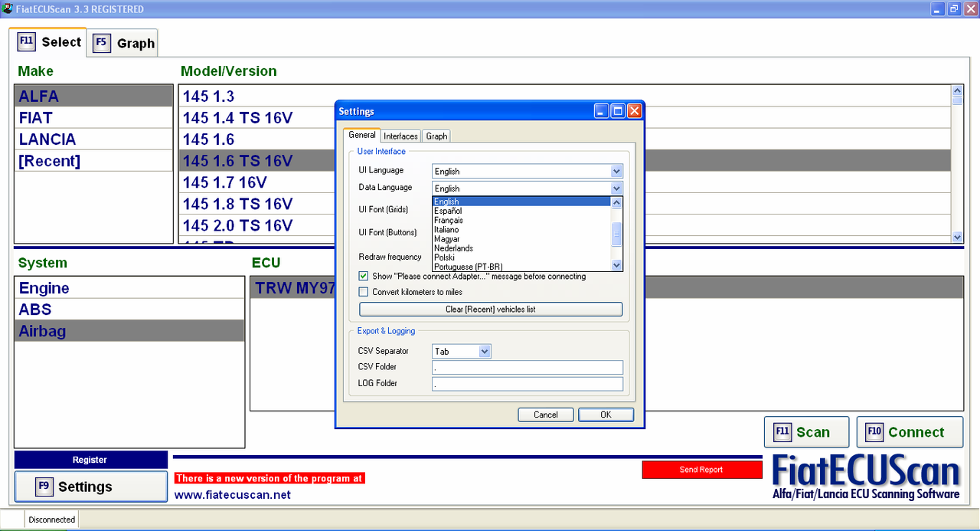
Task: Select the ABS system
Action: pos(129,309)
